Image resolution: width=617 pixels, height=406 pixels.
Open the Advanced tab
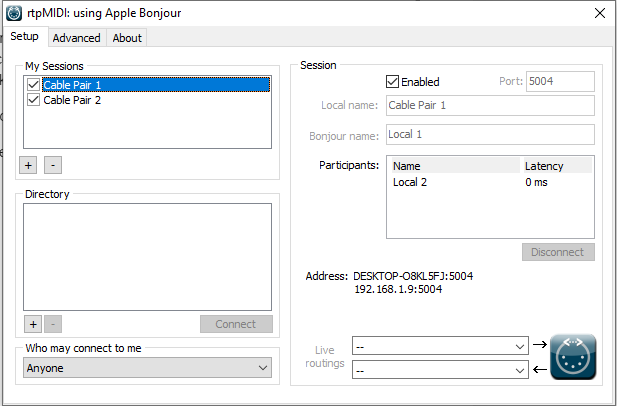(77, 38)
